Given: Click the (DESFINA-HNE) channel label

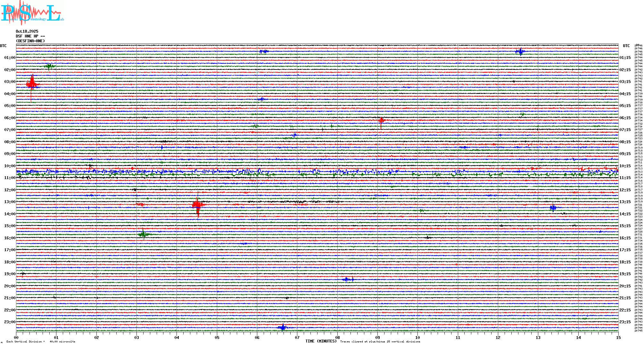Looking at the screenshot, I should coord(30,41).
